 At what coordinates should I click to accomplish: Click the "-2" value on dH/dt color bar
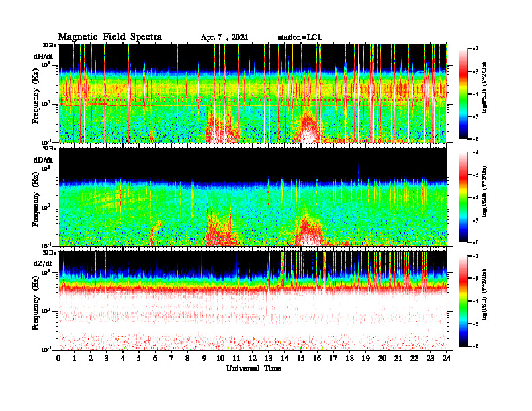click(476, 49)
